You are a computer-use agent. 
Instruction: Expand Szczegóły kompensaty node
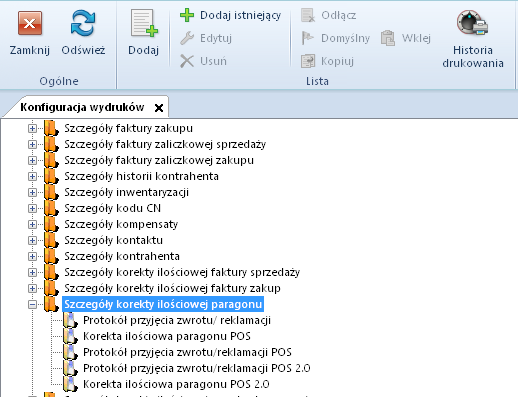point(32,224)
